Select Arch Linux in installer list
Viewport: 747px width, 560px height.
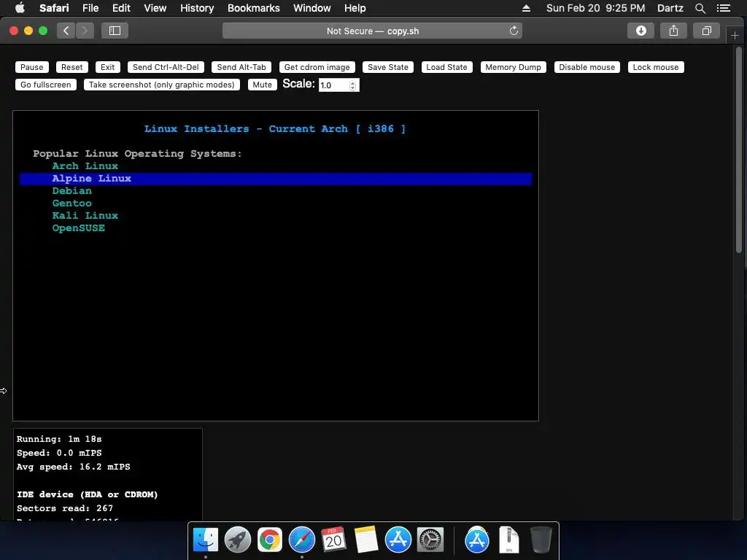(85, 166)
